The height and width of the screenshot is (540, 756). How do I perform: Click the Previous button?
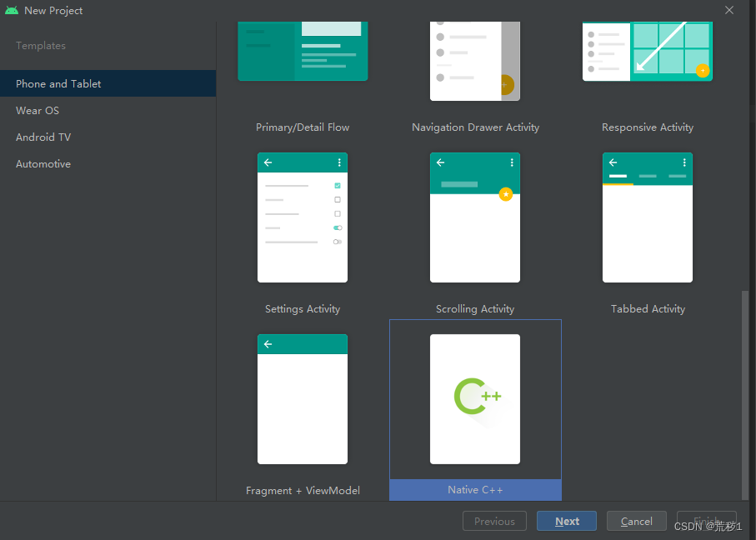click(x=494, y=521)
